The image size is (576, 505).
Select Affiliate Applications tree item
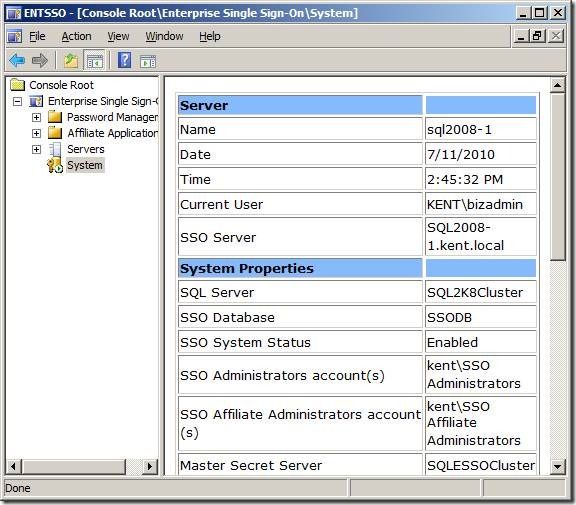coord(112,133)
